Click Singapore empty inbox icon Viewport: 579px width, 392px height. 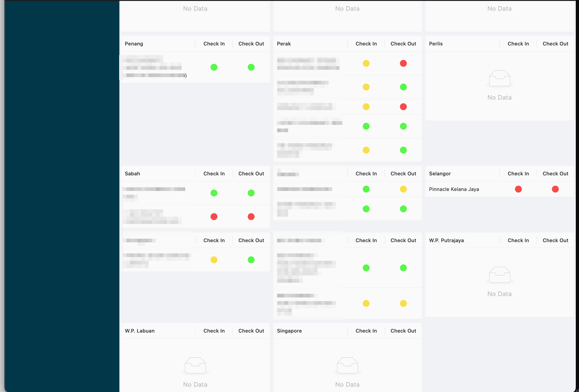pyautogui.click(x=347, y=365)
